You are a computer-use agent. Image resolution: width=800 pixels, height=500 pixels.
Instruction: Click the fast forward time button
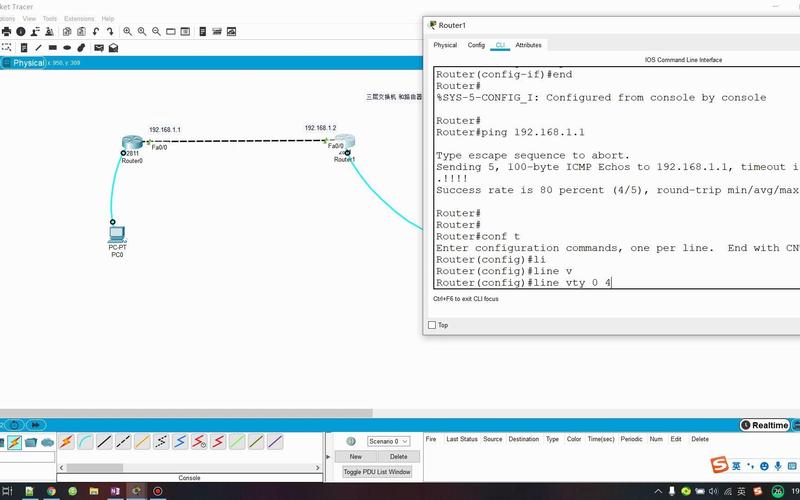[x=35, y=424]
